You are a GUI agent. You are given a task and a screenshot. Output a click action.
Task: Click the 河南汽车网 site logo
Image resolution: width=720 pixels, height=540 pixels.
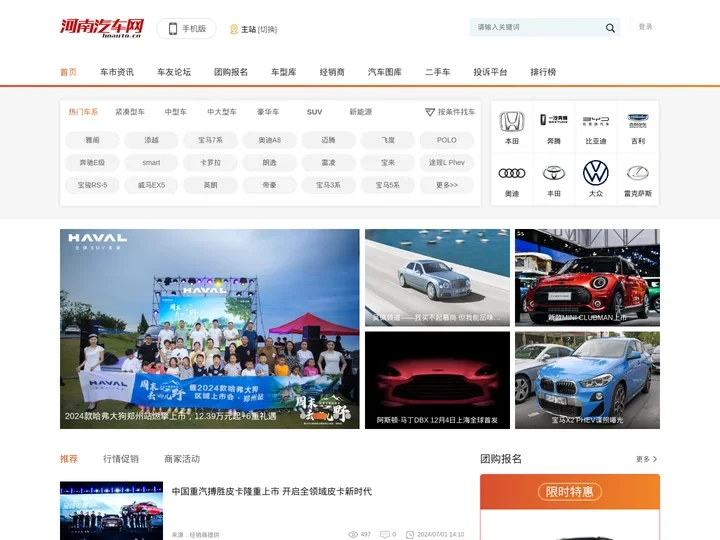click(x=102, y=28)
